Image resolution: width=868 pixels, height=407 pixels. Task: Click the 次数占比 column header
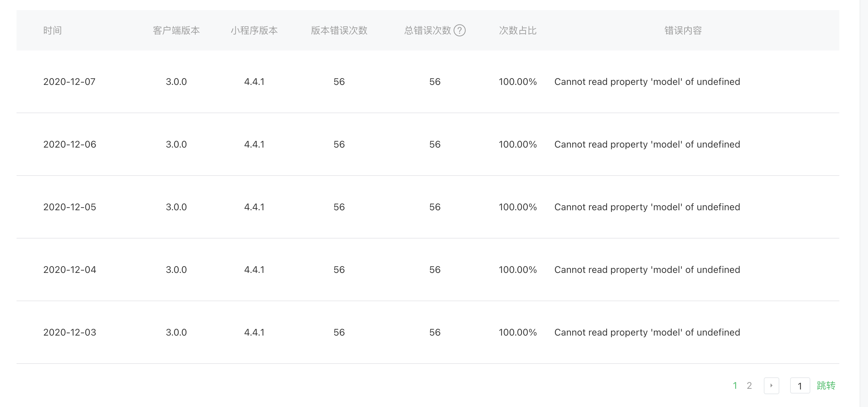click(x=518, y=30)
